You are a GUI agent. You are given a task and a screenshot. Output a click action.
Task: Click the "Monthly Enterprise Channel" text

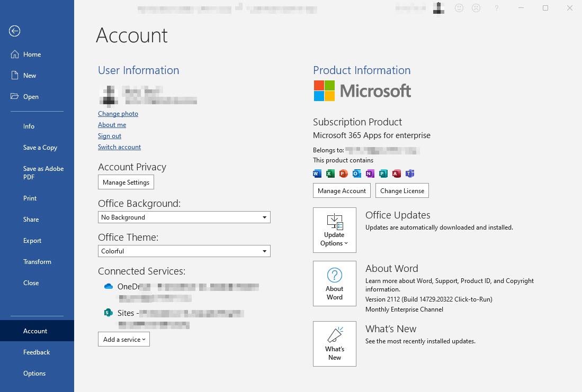pos(404,309)
